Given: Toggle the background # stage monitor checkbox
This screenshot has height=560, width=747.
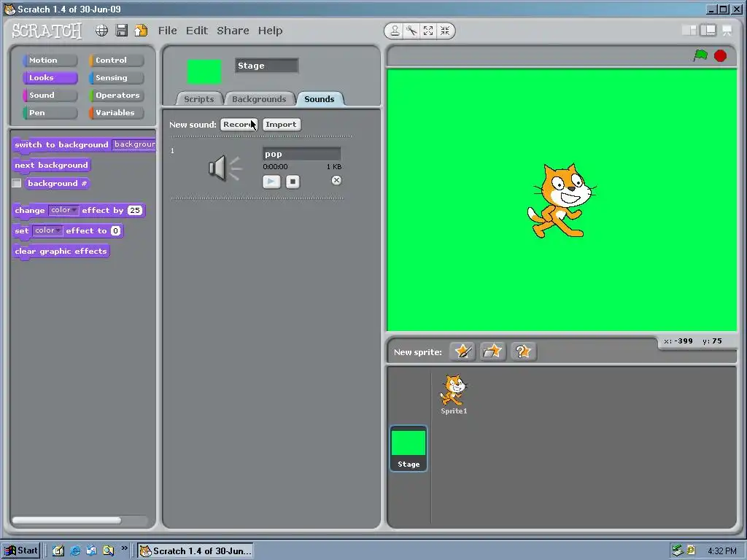Looking at the screenshot, I should [x=17, y=183].
